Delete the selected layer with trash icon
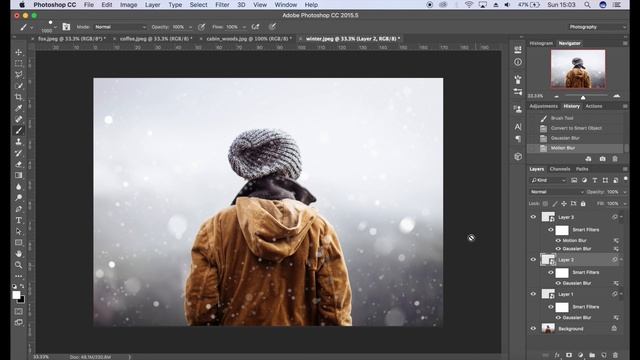640x360 pixels. [x=616, y=355]
